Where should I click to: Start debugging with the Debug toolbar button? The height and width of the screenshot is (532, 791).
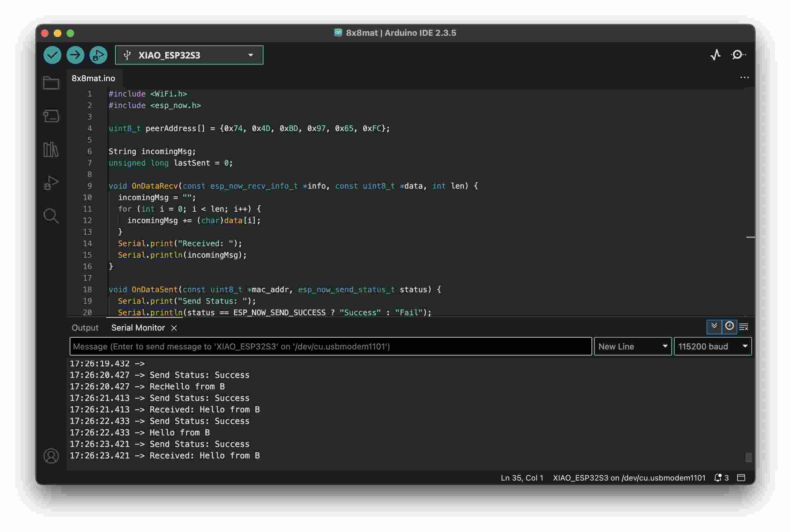tap(98, 55)
